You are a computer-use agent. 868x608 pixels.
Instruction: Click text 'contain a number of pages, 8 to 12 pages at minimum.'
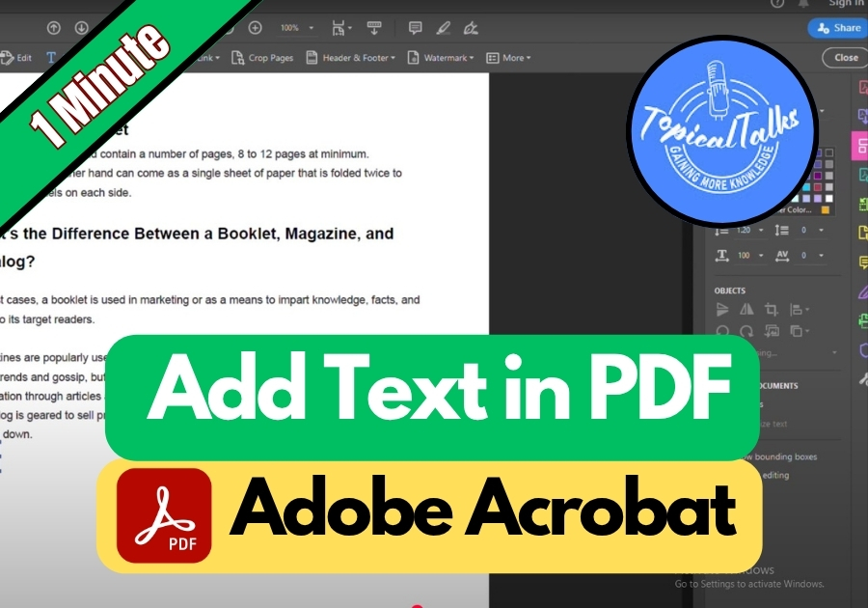[234, 154]
